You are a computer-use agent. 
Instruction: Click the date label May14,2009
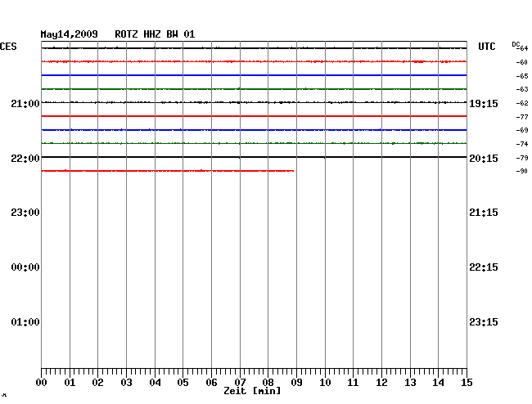tap(70, 34)
